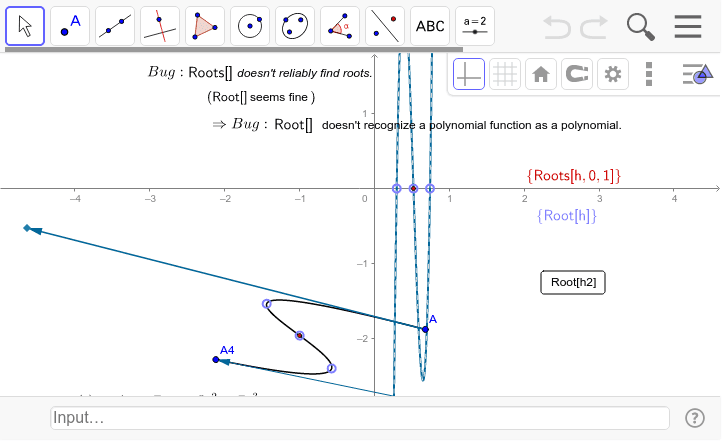Viewport: 722px width, 441px height.
Task: Open the three-dot more options menu
Action: [649, 74]
